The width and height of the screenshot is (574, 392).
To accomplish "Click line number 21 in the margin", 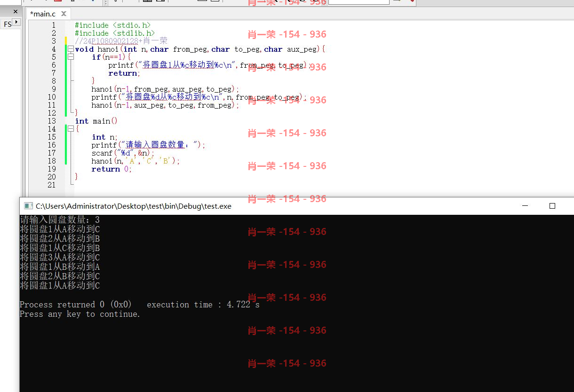I will (52, 185).
